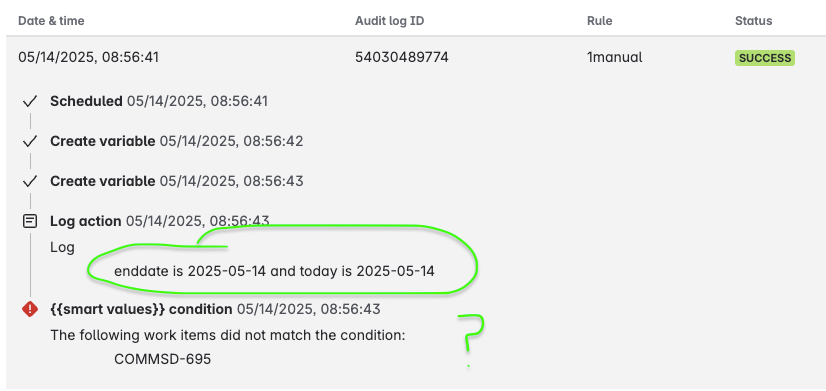Click the Log action step title
The width and height of the screenshot is (826, 391).
point(85,221)
